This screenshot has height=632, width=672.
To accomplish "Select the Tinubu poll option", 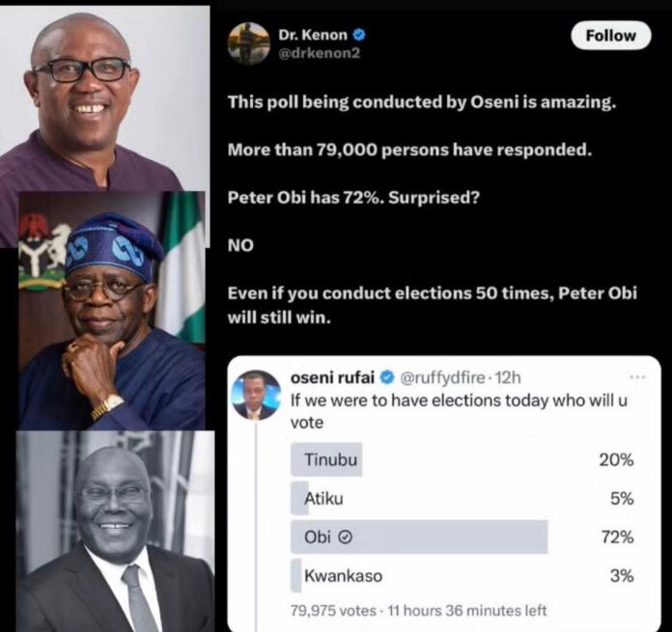I will pos(331,460).
